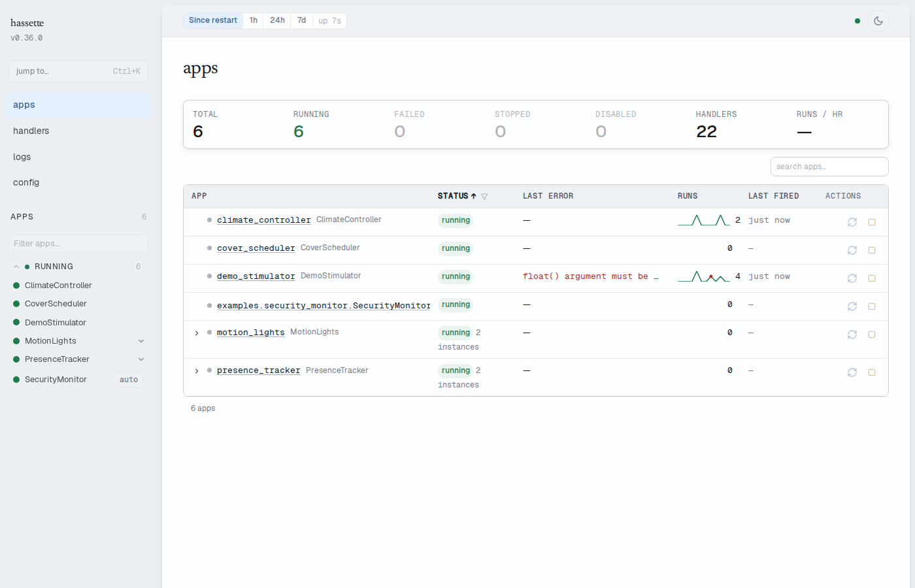Select DemoStimulator in sidebar
915x588 pixels.
(x=56, y=323)
